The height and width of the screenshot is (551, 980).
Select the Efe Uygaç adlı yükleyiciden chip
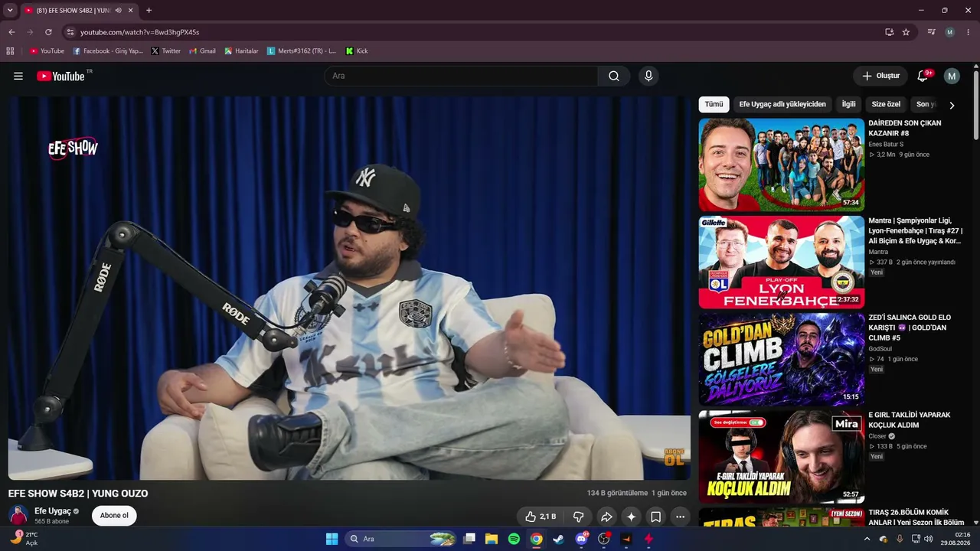[x=782, y=104]
